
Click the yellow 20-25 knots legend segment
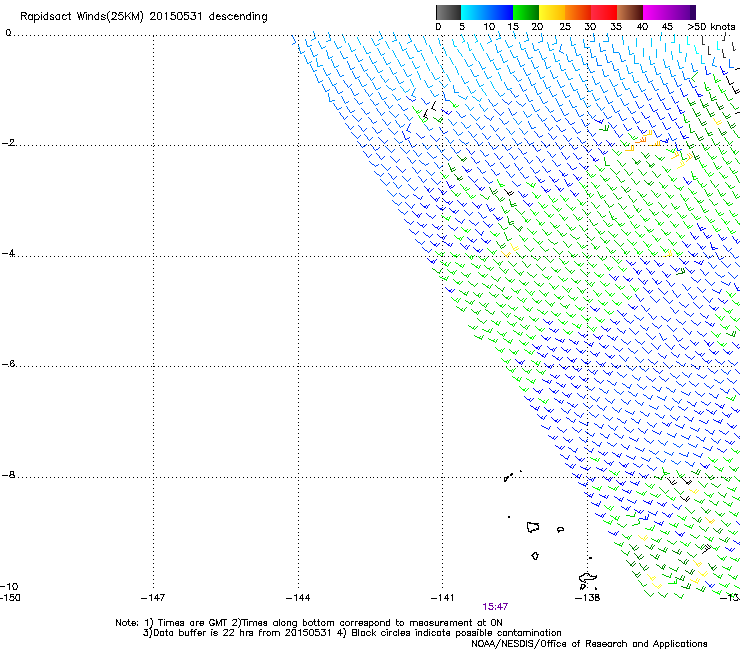(x=552, y=12)
